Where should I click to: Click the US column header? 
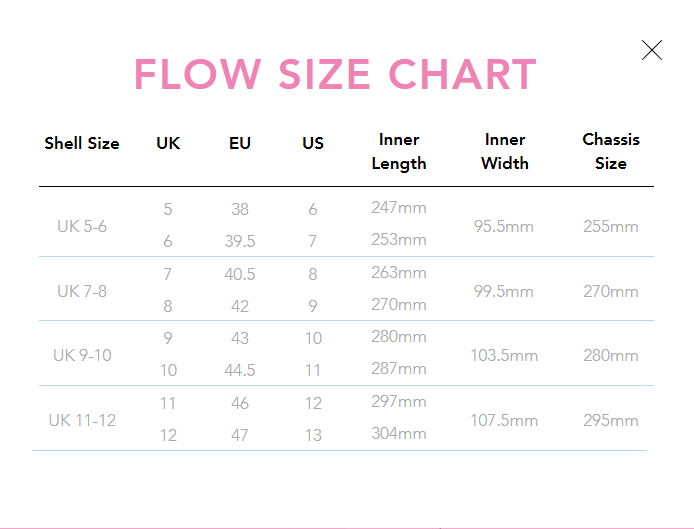[313, 144]
